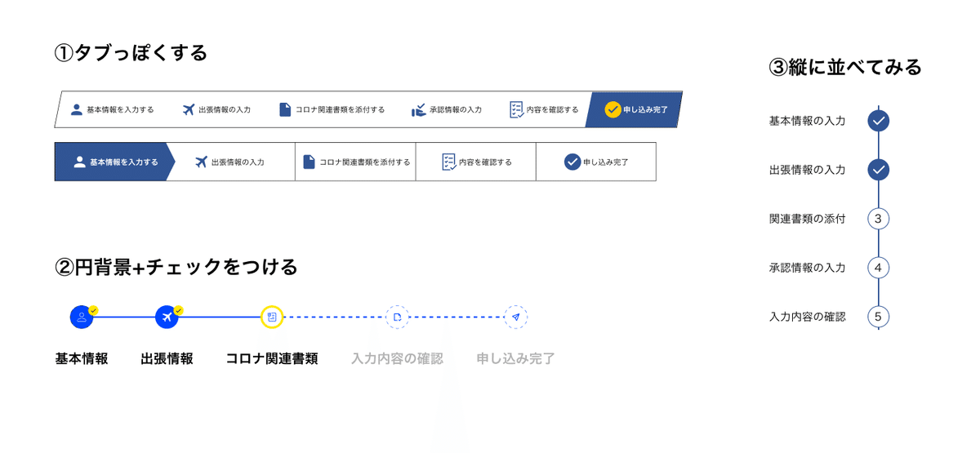980x453 pixels.
Task: Click dashed paper-plane circle step
Action: click(x=515, y=317)
